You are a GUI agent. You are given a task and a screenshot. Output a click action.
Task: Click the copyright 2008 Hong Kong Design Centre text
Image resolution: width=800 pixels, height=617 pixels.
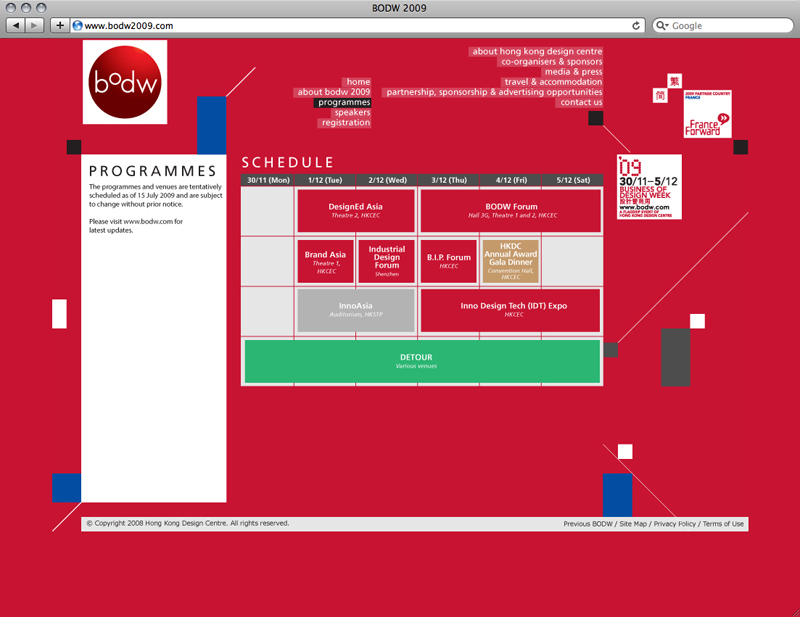188,524
